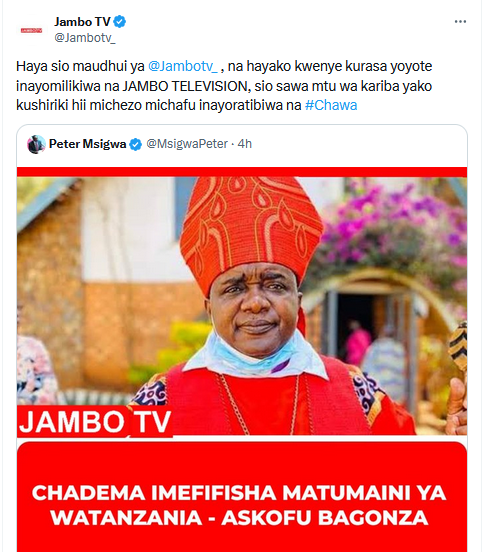Click the tweet body text to expand
Viewport: 484px width, 552px height.
224,86
